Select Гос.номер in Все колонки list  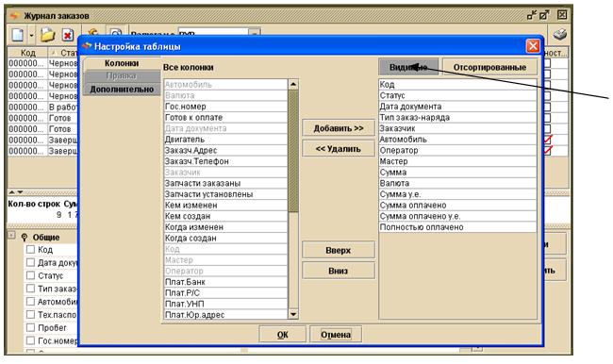(x=226, y=107)
